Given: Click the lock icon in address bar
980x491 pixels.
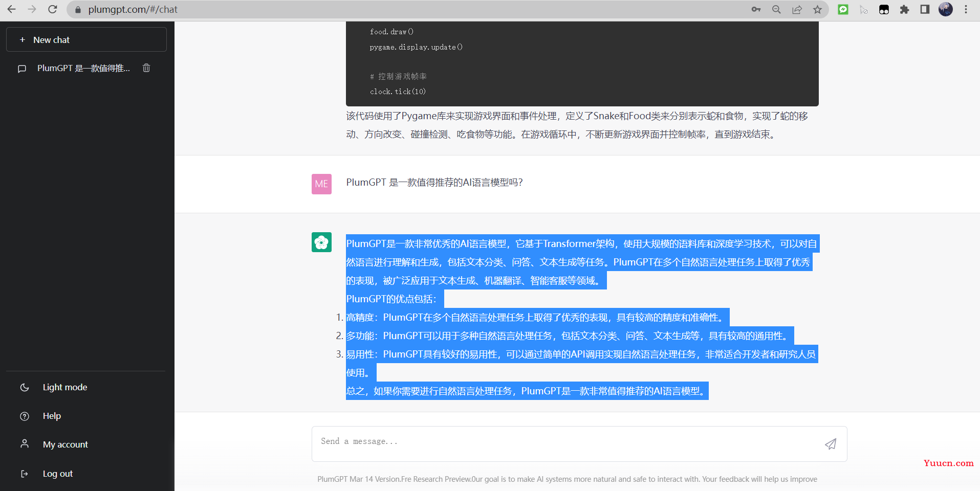Looking at the screenshot, I should click(78, 10).
